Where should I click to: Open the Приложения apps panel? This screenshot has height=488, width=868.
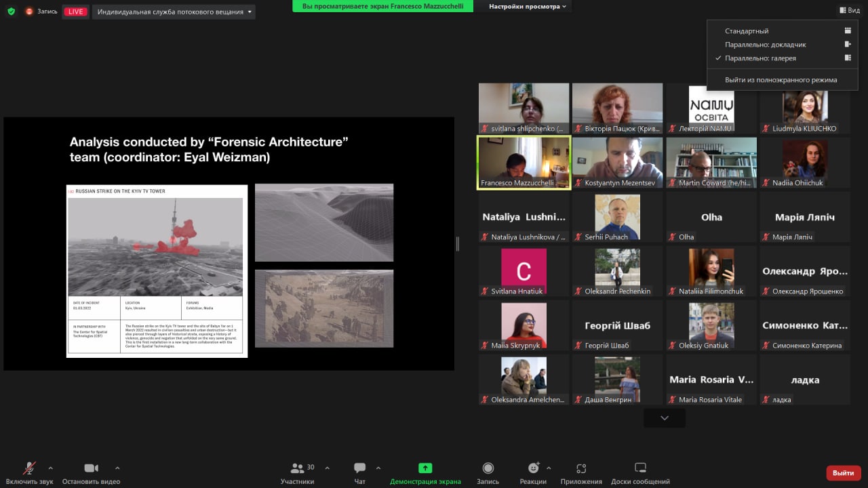click(581, 472)
